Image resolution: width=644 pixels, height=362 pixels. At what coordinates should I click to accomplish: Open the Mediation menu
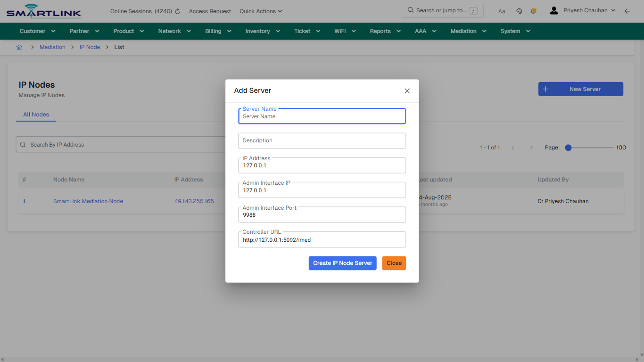point(464,31)
